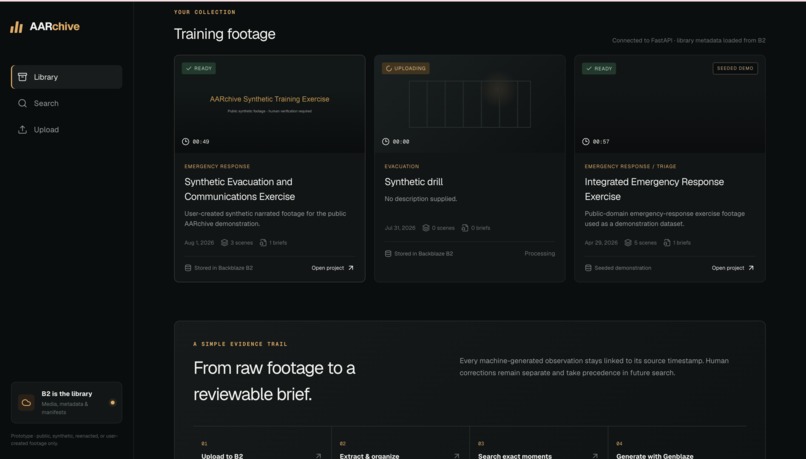Click the Synthetic drill title
806x459 pixels.
pos(414,182)
